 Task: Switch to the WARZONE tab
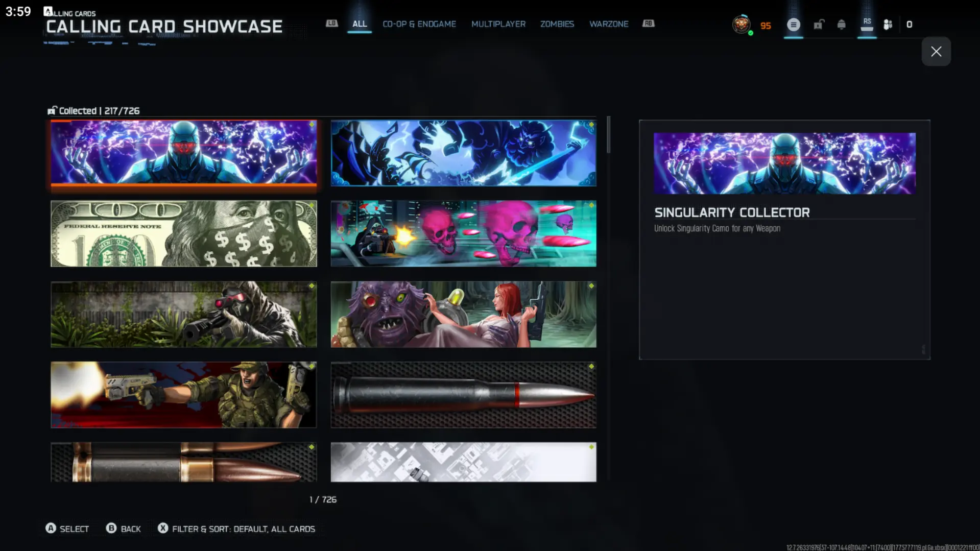tap(609, 24)
